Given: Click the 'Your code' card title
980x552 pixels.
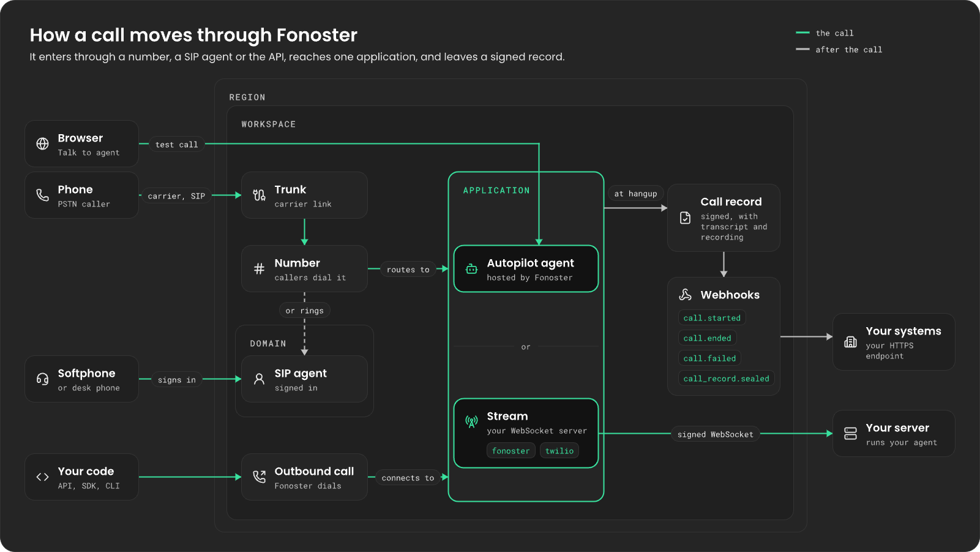Looking at the screenshot, I should [x=86, y=471].
